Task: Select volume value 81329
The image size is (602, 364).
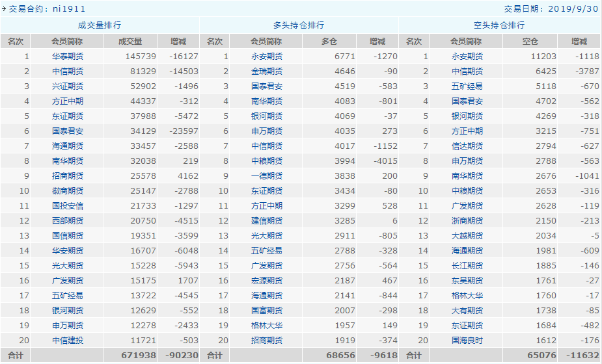Action: point(143,71)
